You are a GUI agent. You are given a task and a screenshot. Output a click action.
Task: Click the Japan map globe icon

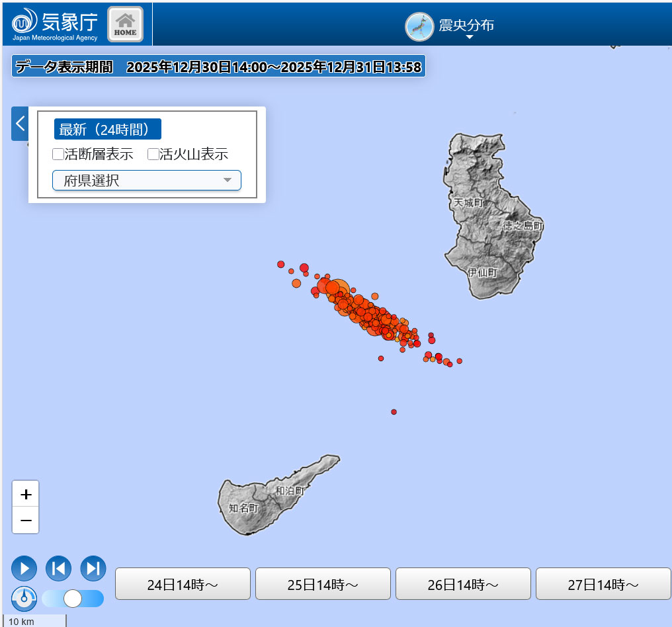pyautogui.click(x=418, y=26)
